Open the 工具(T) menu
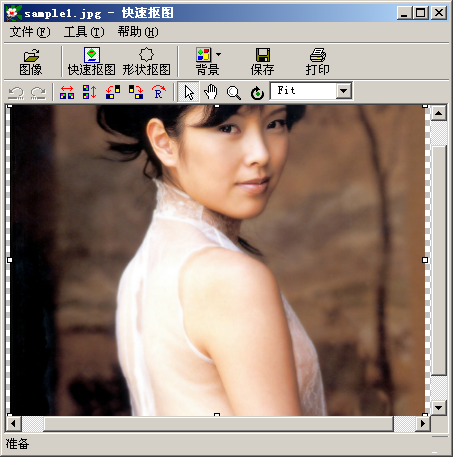453x457 pixels. tap(84, 32)
